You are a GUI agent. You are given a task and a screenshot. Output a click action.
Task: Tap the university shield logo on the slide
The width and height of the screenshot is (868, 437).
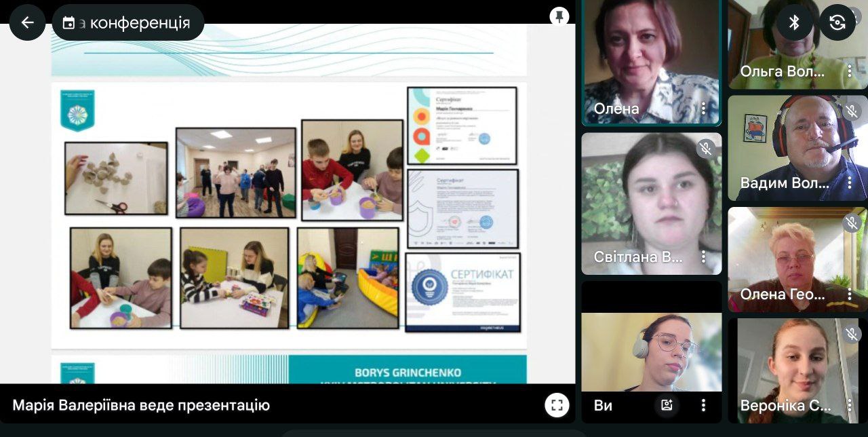coord(77,110)
